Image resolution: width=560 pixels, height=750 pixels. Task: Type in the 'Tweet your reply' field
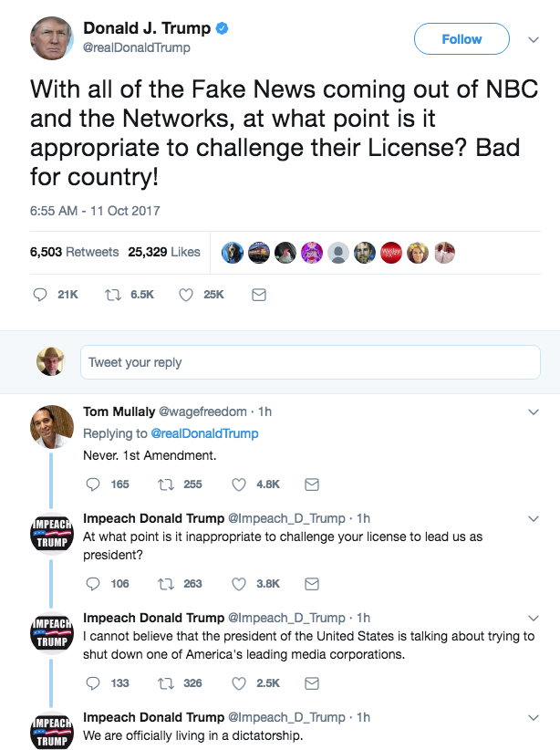click(310, 362)
